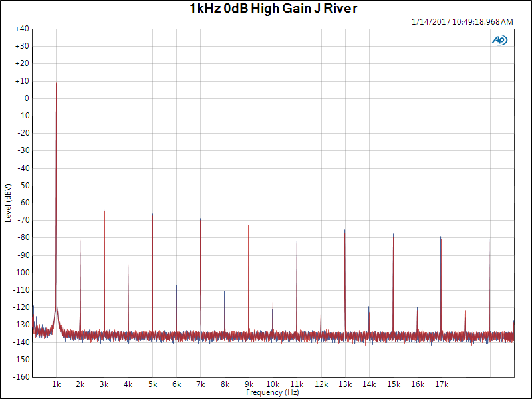The width and height of the screenshot is (532, 399).
Task: Click the "-130" level axis value
Action: 22,325
